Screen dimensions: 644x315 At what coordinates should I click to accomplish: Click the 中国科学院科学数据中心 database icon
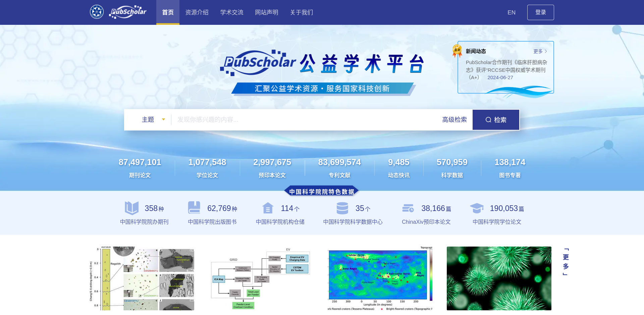coord(342,208)
